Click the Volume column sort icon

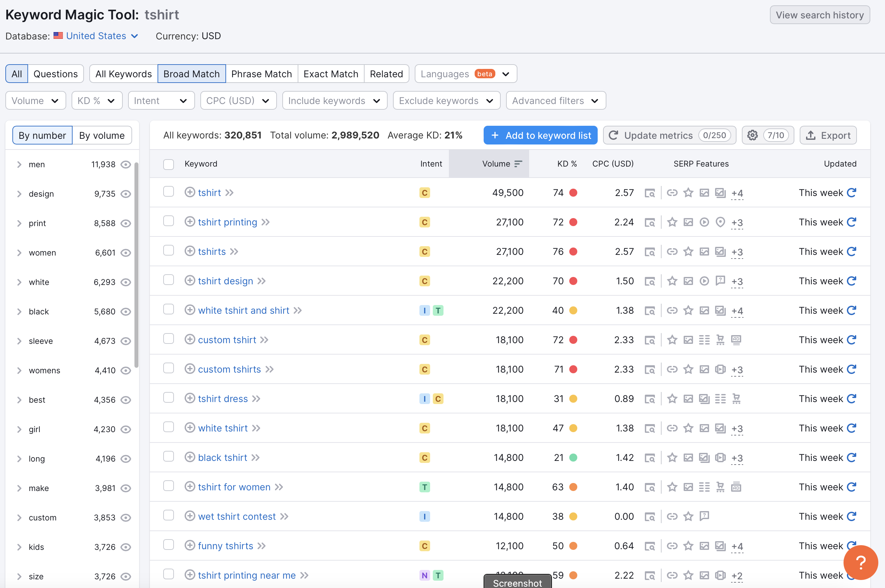(518, 164)
